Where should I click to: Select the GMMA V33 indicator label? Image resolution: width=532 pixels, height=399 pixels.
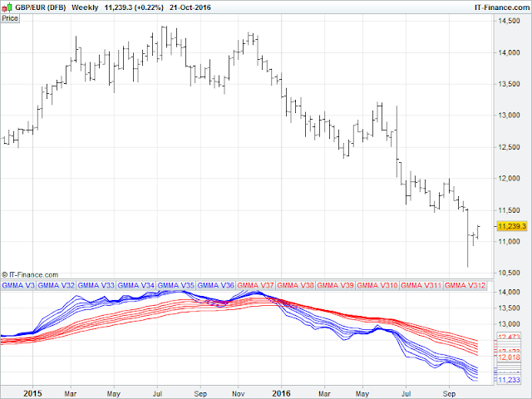(x=96, y=286)
